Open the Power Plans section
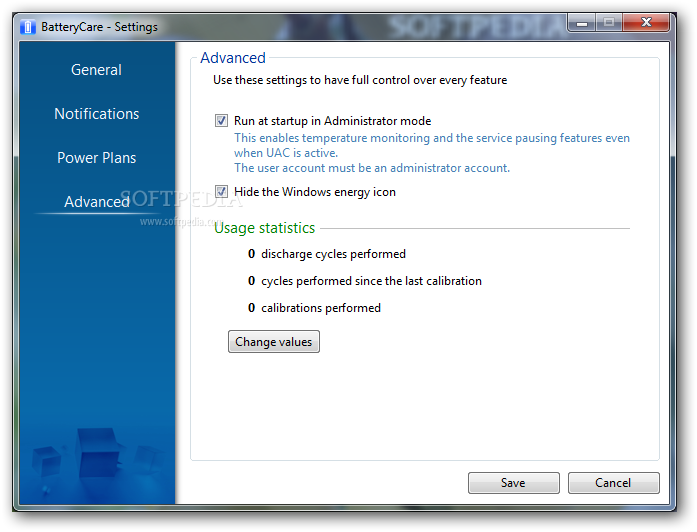This screenshot has height=532, width=697. 96,158
